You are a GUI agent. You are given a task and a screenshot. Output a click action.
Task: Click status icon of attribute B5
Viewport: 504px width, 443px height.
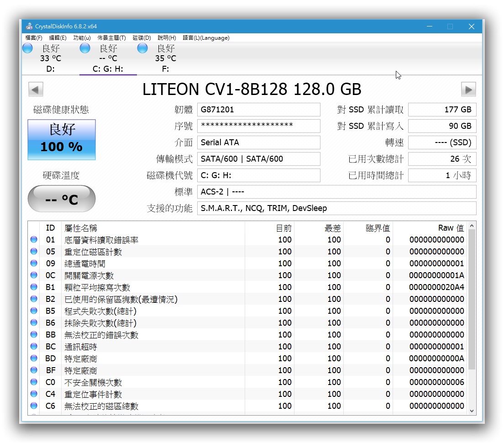(x=34, y=311)
